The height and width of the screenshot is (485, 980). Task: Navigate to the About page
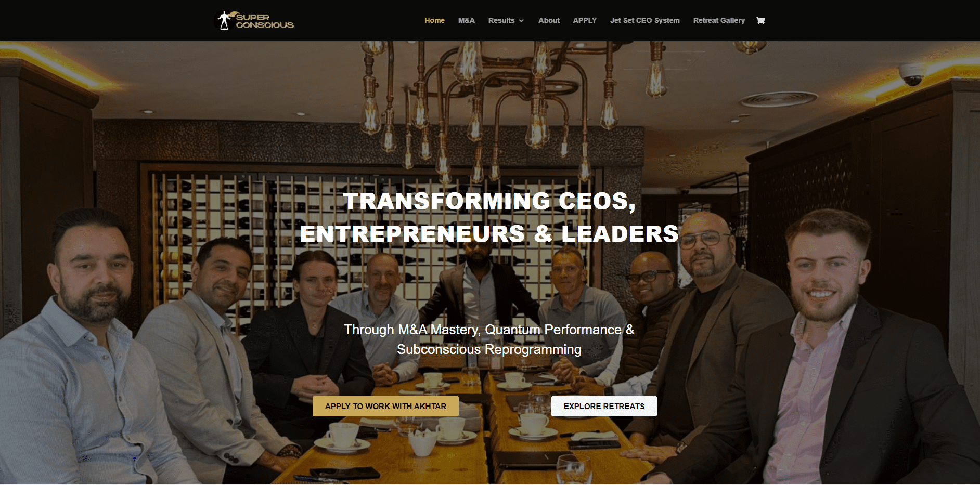pyautogui.click(x=549, y=20)
